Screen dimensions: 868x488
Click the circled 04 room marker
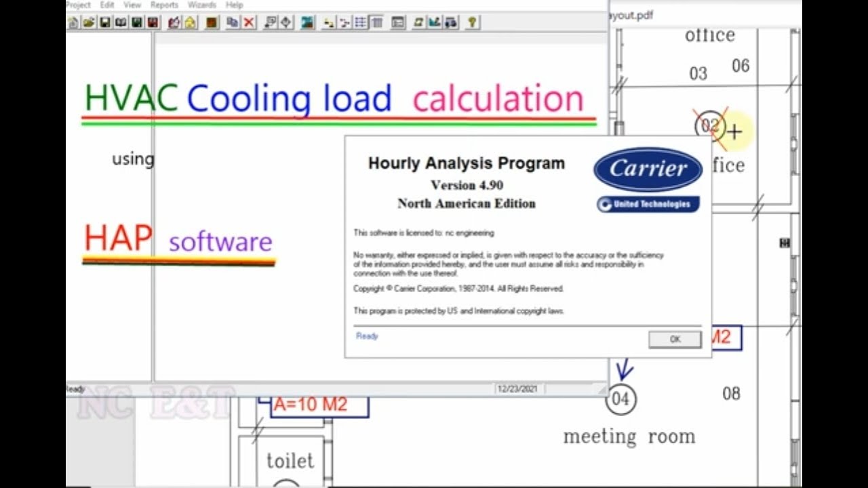point(621,399)
